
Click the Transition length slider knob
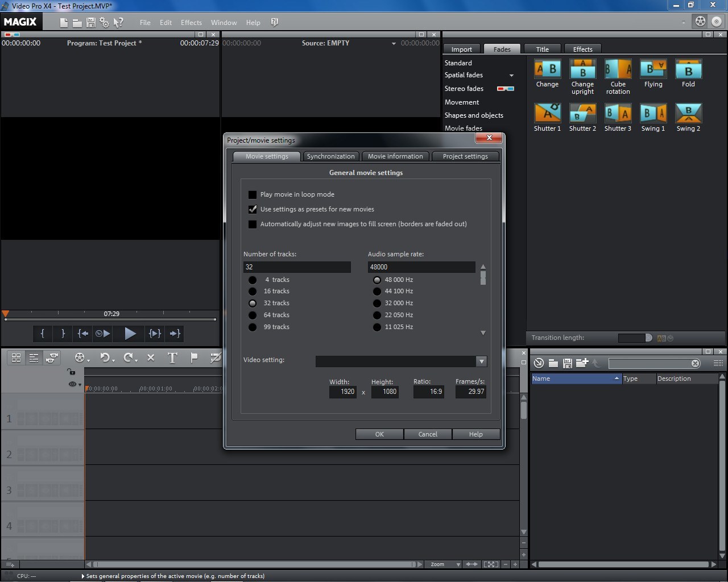click(648, 338)
